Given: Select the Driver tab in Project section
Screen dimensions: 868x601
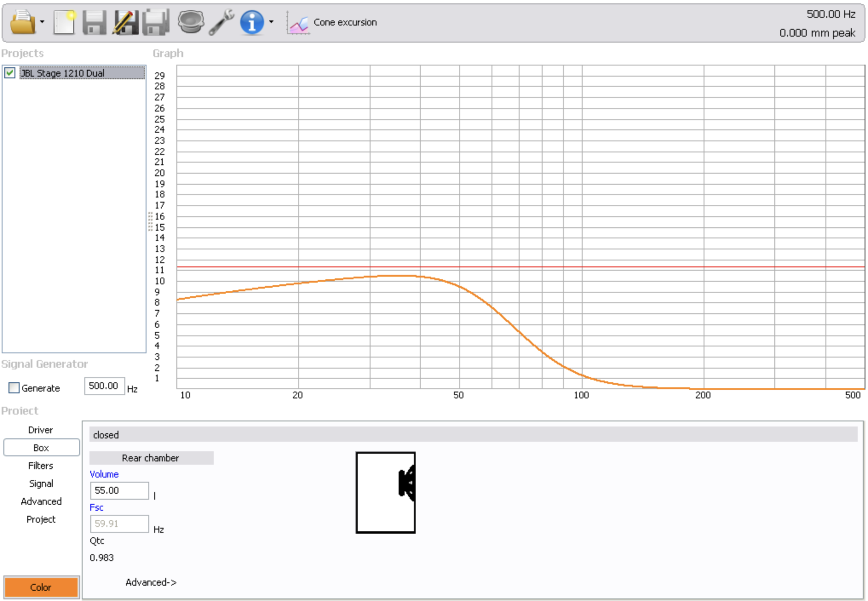Looking at the screenshot, I should [41, 429].
